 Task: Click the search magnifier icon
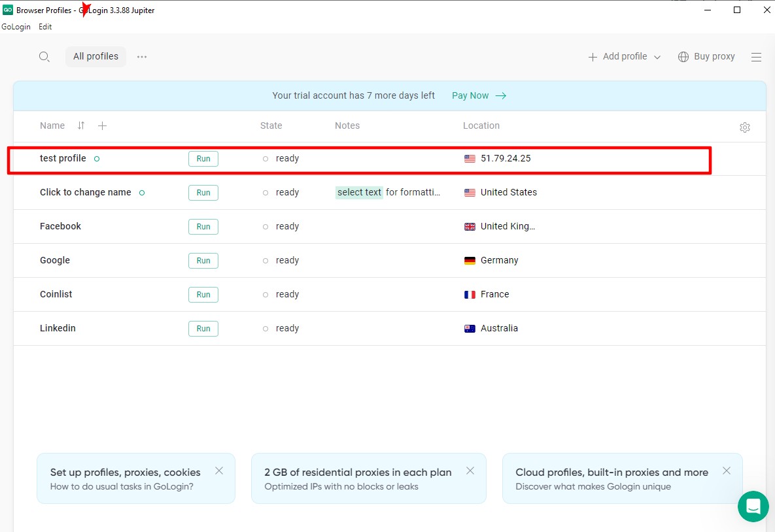(x=44, y=57)
